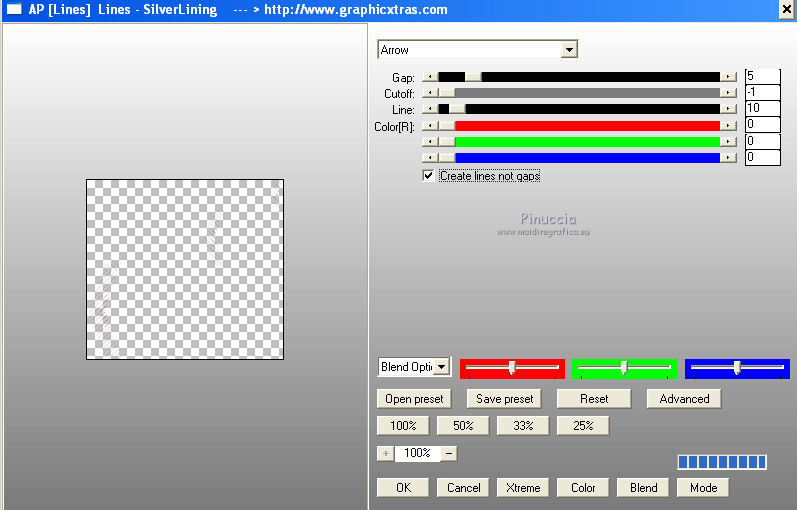
Task: Click right arrow of Cutoff slider
Action: (x=728, y=93)
